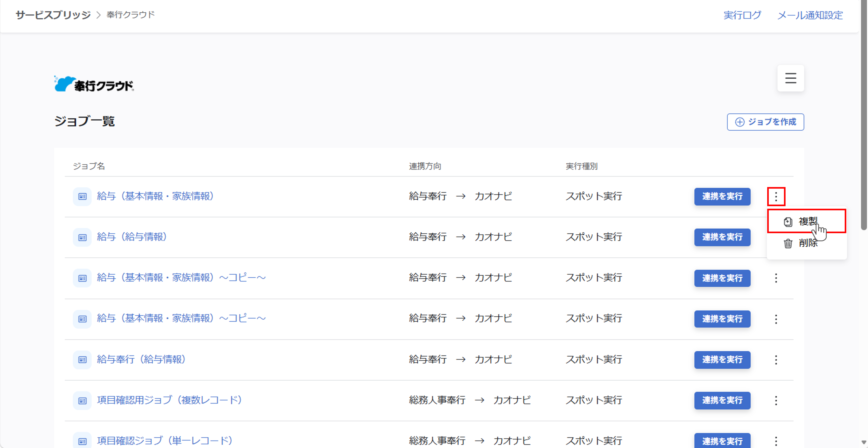Run 連携を実行 for 給与奉行（給与情報）
The width and height of the screenshot is (868, 448).
pos(722,360)
